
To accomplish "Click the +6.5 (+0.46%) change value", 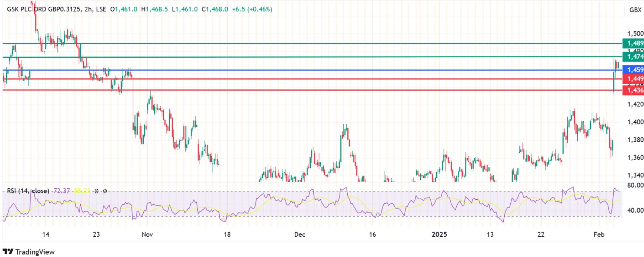I will tap(252, 9).
